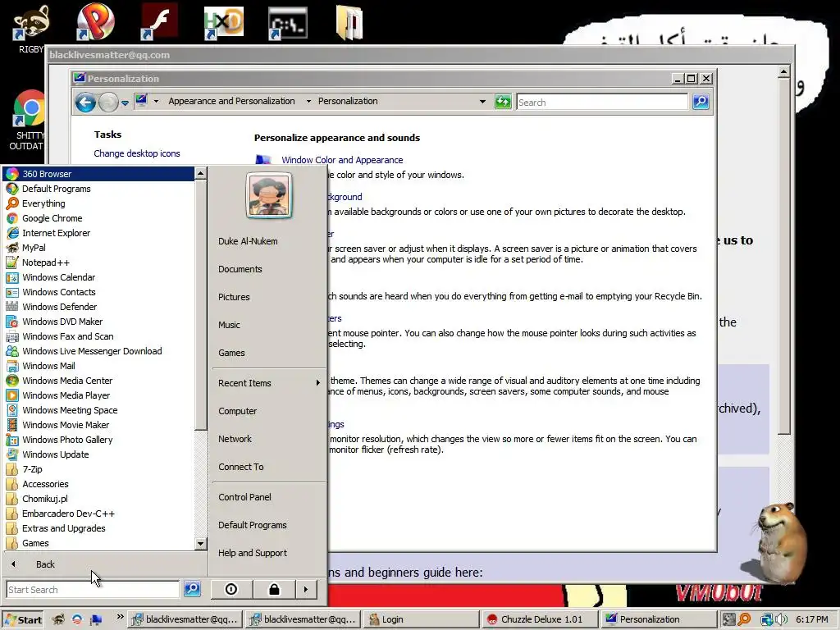Open Notepad++ from programs list

[98, 262]
